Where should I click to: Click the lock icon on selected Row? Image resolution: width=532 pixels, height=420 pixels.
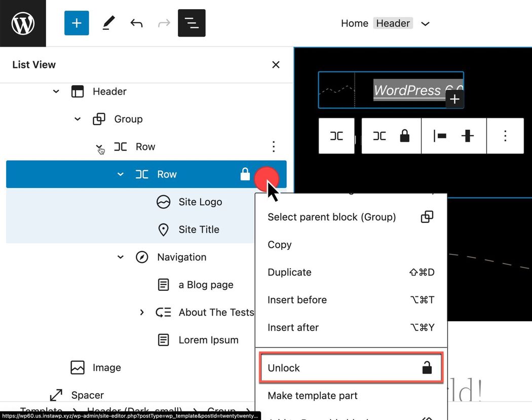[245, 174]
